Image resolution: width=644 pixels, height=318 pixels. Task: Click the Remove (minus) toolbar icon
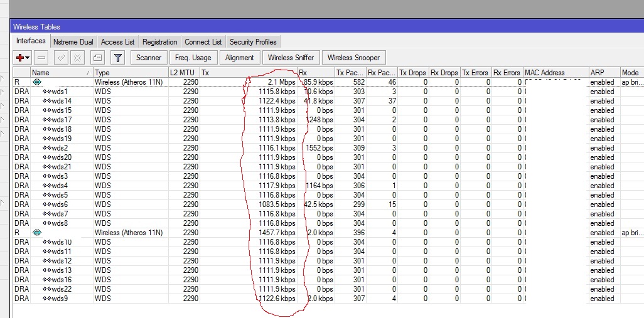41,58
